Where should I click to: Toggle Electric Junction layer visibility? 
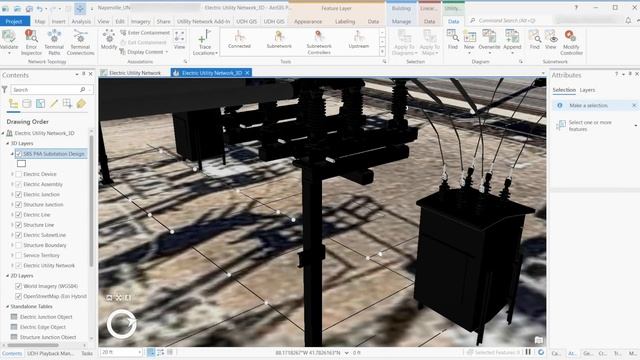coord(19,195)
